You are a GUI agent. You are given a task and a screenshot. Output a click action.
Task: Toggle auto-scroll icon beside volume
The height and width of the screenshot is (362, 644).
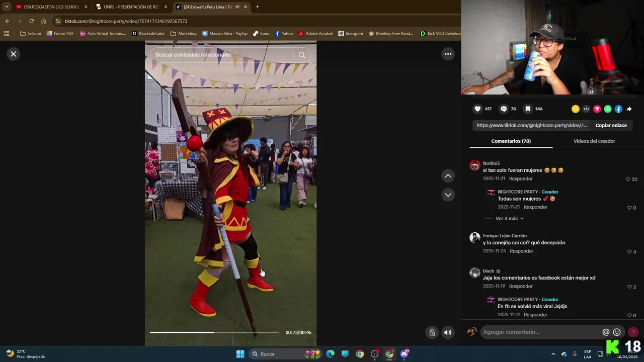click(x=432, y=332)
